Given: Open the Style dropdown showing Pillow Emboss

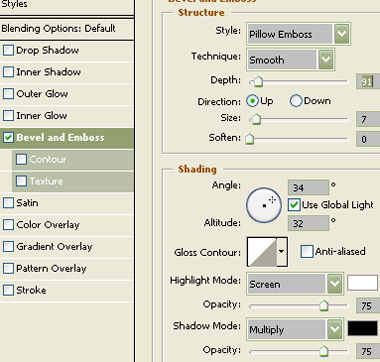Looking at the screenshot, I should [x=298, y=34].
